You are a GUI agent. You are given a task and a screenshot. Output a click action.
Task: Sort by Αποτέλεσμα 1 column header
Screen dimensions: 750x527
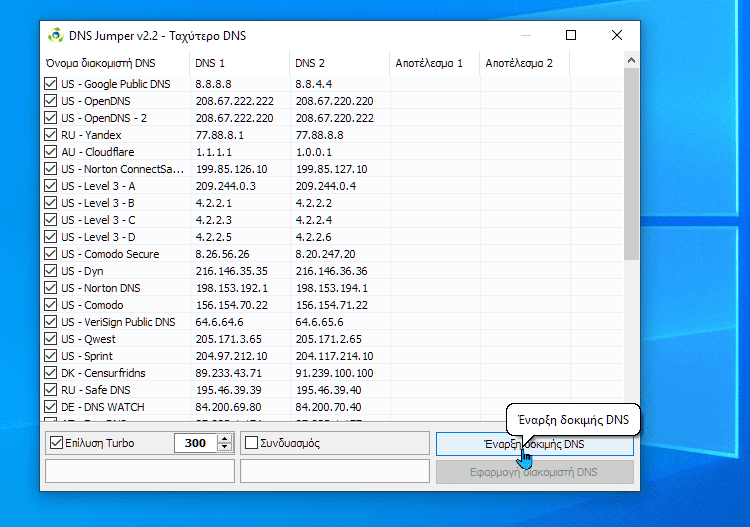click(x=434, y=63)
